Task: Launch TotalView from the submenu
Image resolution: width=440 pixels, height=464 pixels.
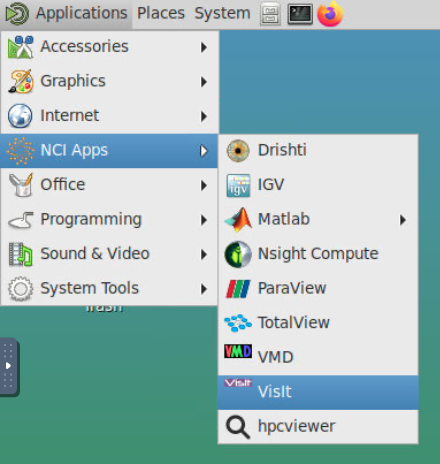Action: (318, 323)
